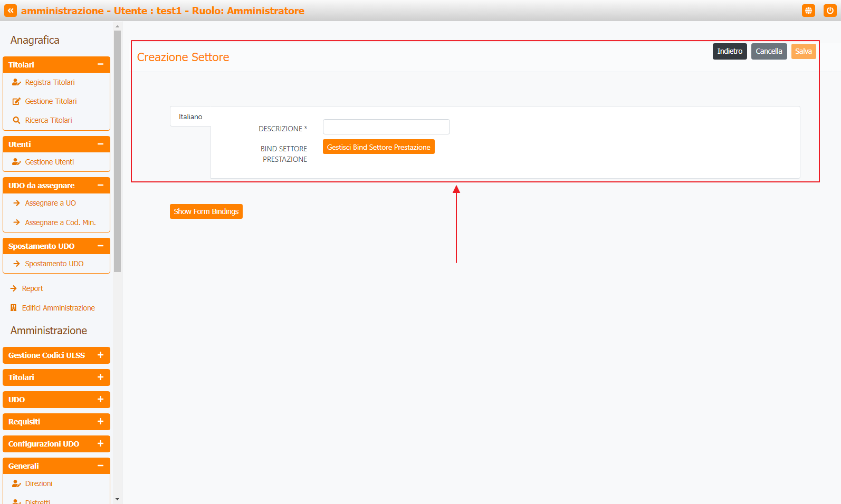Expand the Requisiti sidebar section

pos(100,422)
